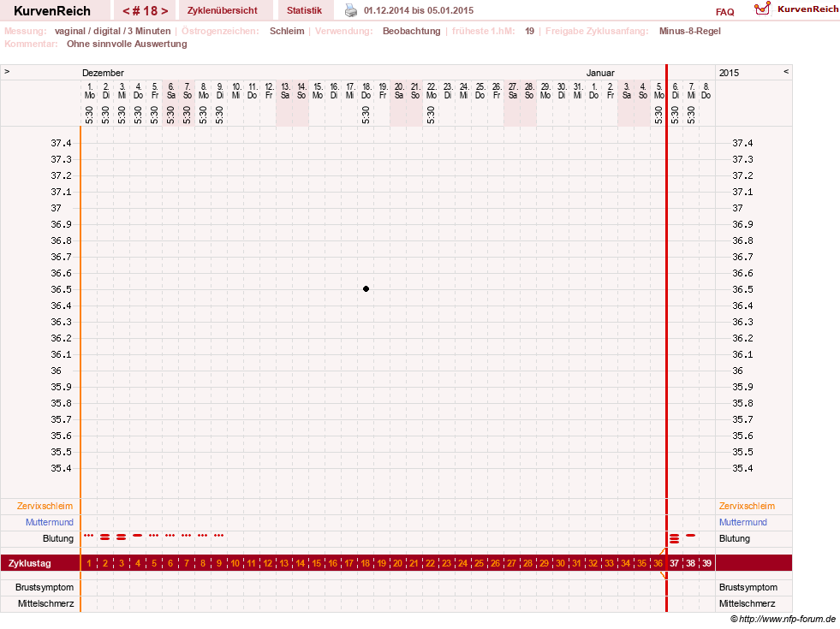The width and height of the screenshot is (840, 629).
Task: Click the cycle number '# 18' text
Action: [146, 11]
